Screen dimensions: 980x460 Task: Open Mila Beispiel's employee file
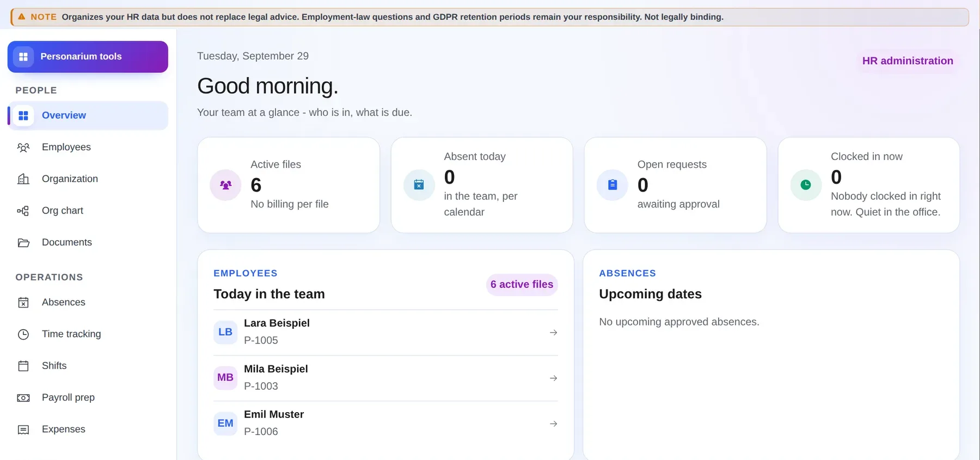coord(385,378)
